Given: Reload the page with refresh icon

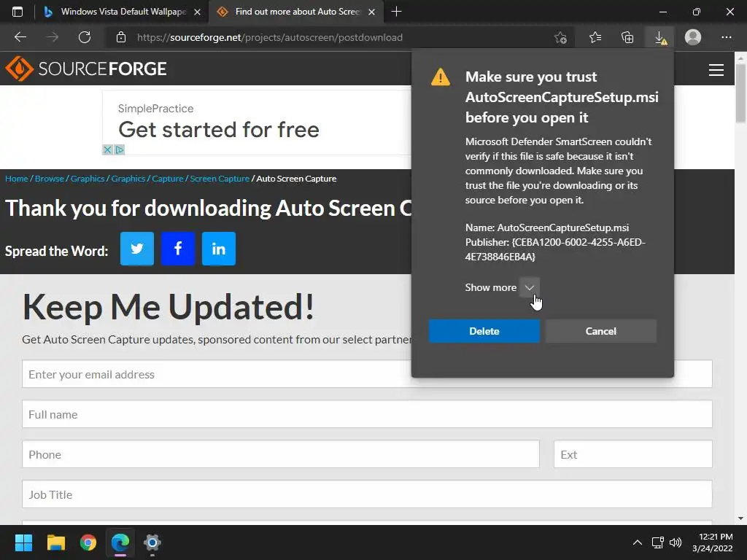Looking at the screenshot, I should click(x=85, y=37).
